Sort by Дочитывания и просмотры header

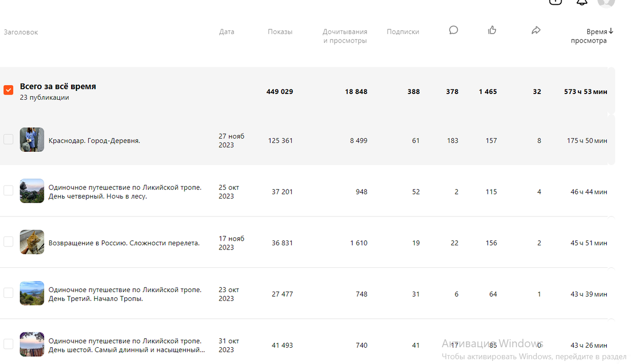[x=345, y=36]
